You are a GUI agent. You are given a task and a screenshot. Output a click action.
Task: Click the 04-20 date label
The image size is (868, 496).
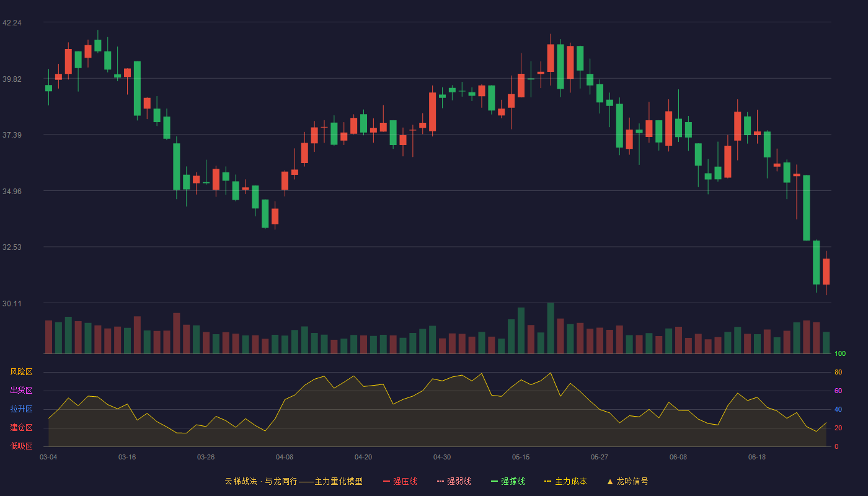coord(363,457)
